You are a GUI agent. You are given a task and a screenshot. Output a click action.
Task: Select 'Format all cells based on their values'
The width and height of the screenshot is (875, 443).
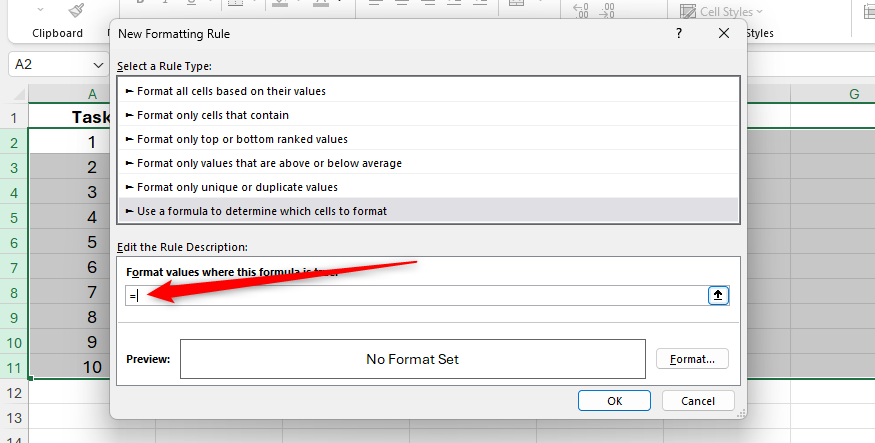pyautogui.click(x=428, y=91)
